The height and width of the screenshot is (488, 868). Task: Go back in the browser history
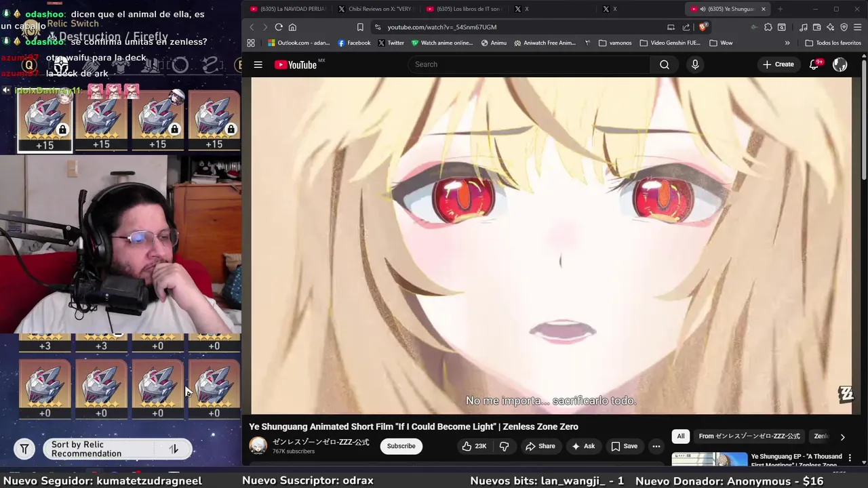pos(252,27)
